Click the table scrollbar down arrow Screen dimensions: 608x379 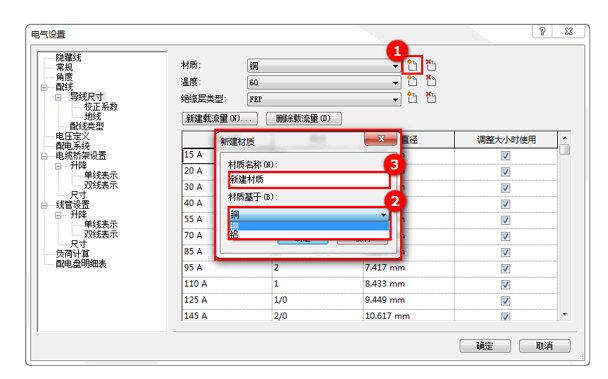pos(565,315)
